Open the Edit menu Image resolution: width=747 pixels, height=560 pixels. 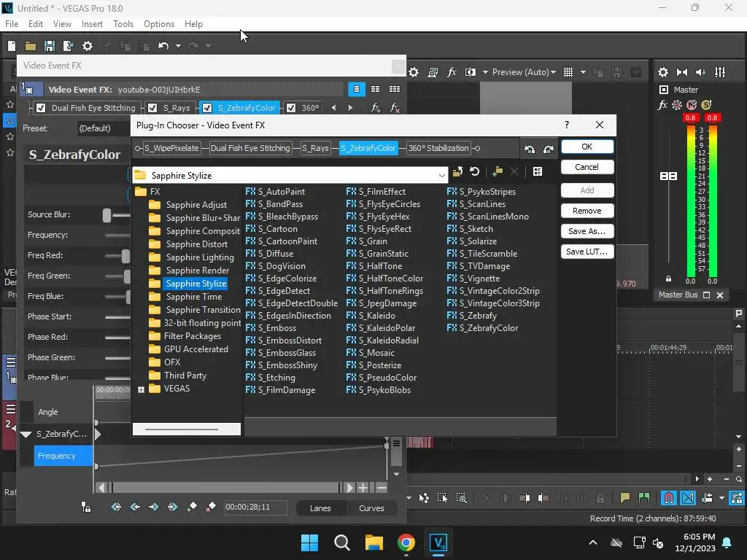pos(36,24)
